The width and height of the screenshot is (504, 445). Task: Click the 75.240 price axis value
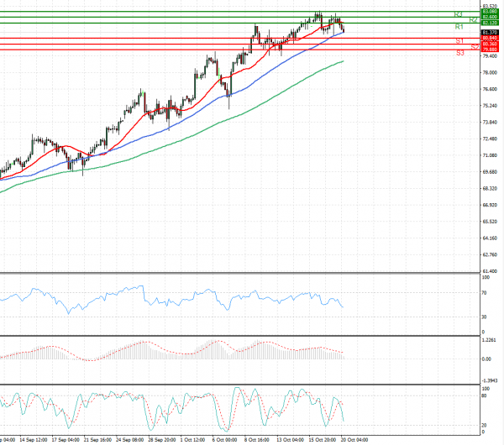tap(490, 106)
